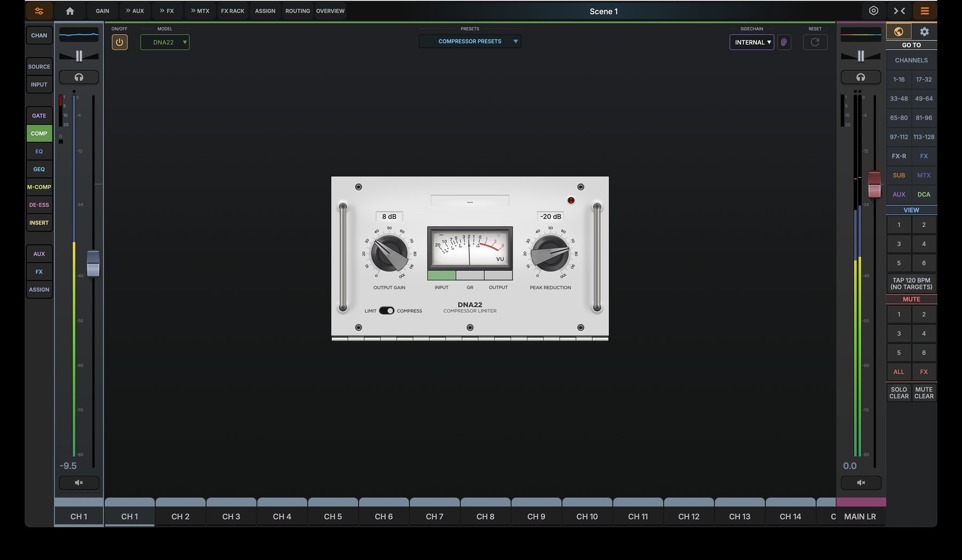
Task: Click the PEAK REDUCTION knob
Action: (x=550, y=253)
